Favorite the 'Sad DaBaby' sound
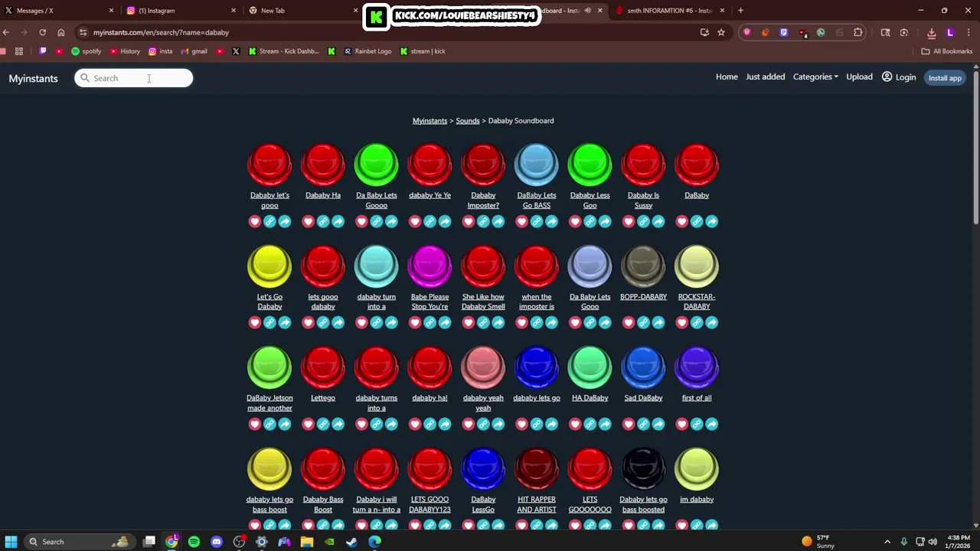This screenshot has width=980, height=551. click(629, 424)
